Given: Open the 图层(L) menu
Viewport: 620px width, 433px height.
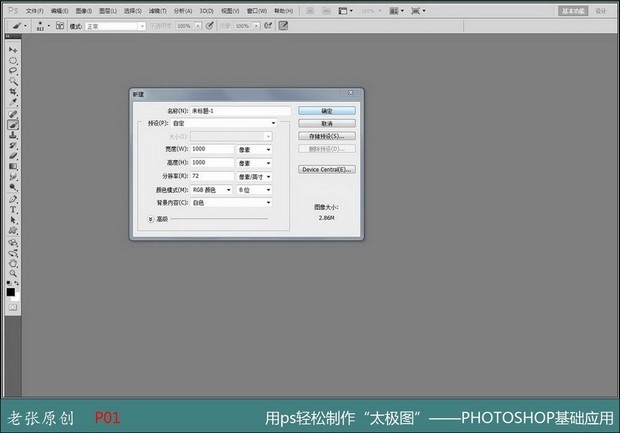Looking at the screenshot, I should tap(106, 10).
